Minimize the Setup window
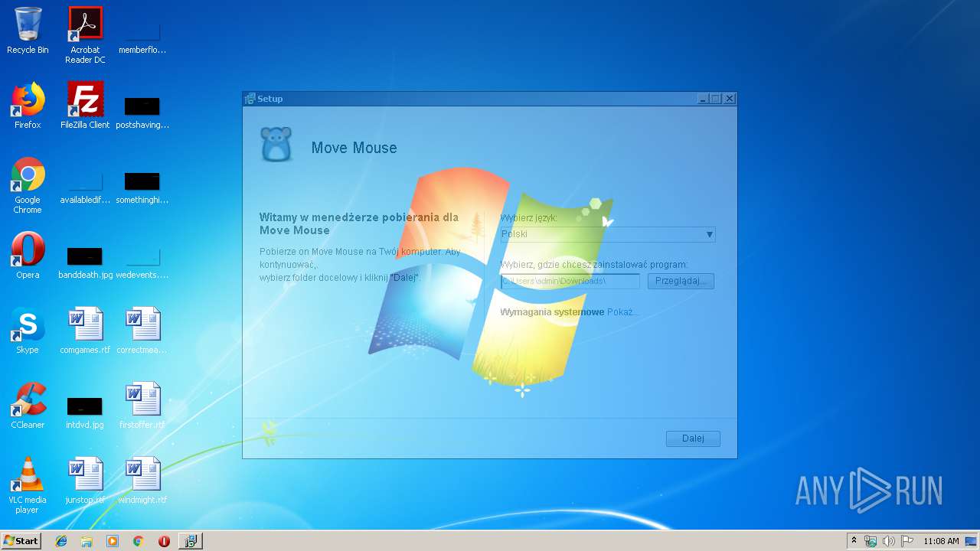980x551 pixels. tap(703, 99)
